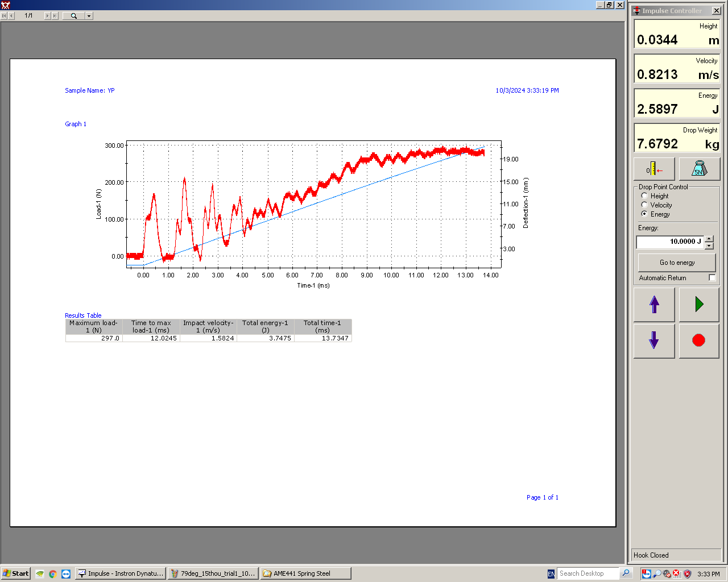
Task: Launch Chrome from the quick launch bar
Action: coord(52,573)
